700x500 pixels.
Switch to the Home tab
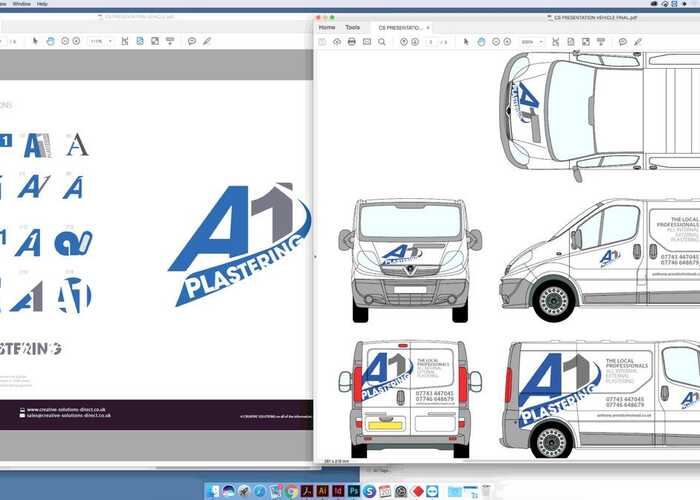pos(327,27)
